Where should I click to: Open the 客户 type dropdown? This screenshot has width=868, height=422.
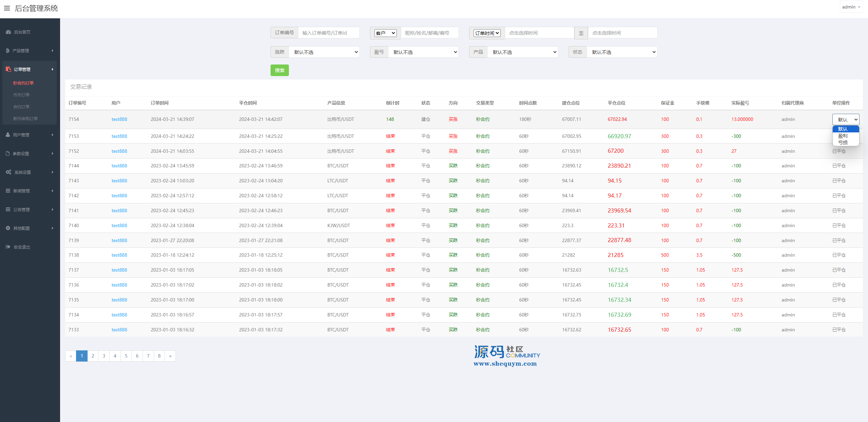tap(385, 33)
